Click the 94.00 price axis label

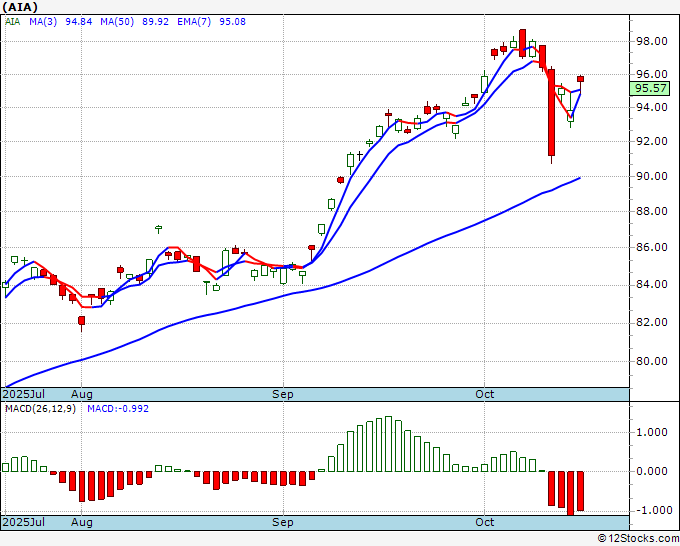tap(651, 107)
